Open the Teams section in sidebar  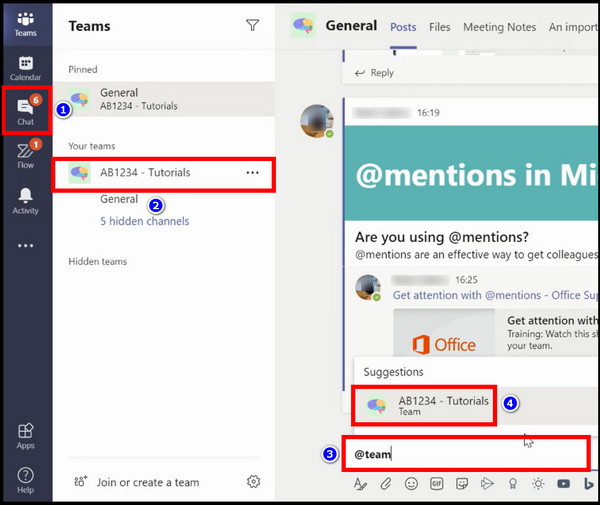click(26, 24)
